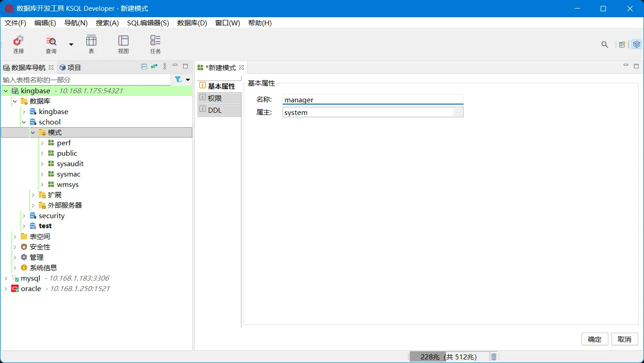
Task: Click the 确定 (OK) button
Action: (x=595, y=339)
